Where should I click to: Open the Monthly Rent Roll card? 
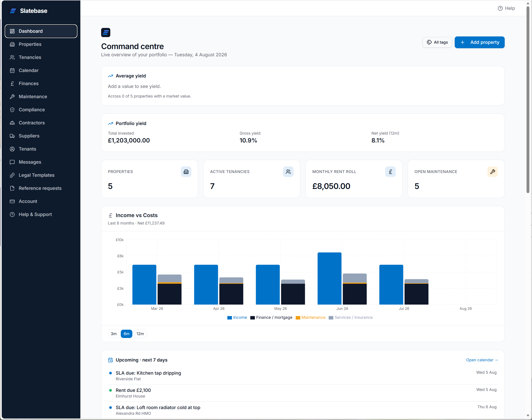[354, 179]
